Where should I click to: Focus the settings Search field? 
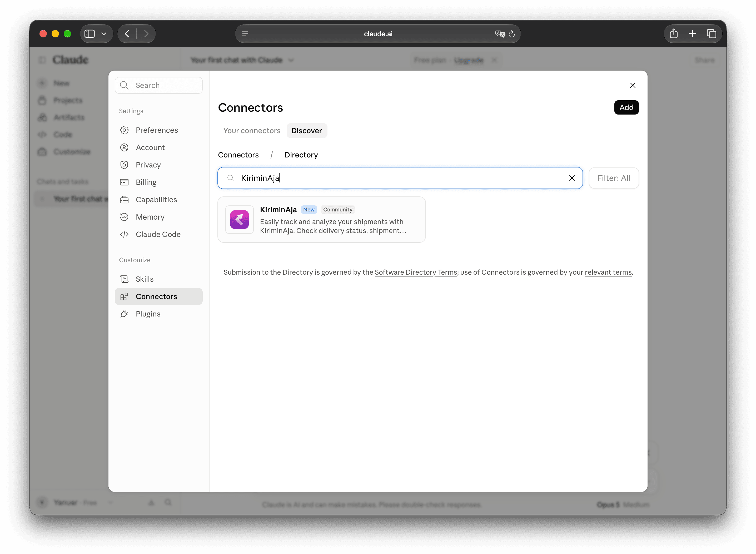[x=158, y=86]
